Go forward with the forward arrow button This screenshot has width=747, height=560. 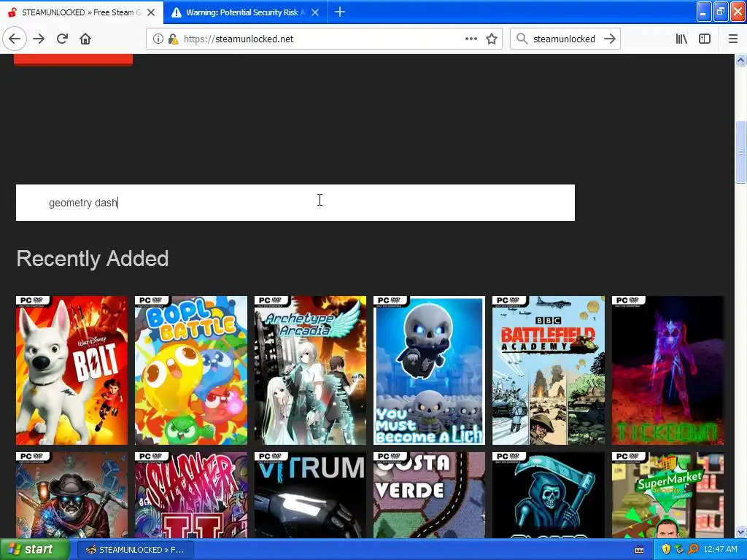39,39
